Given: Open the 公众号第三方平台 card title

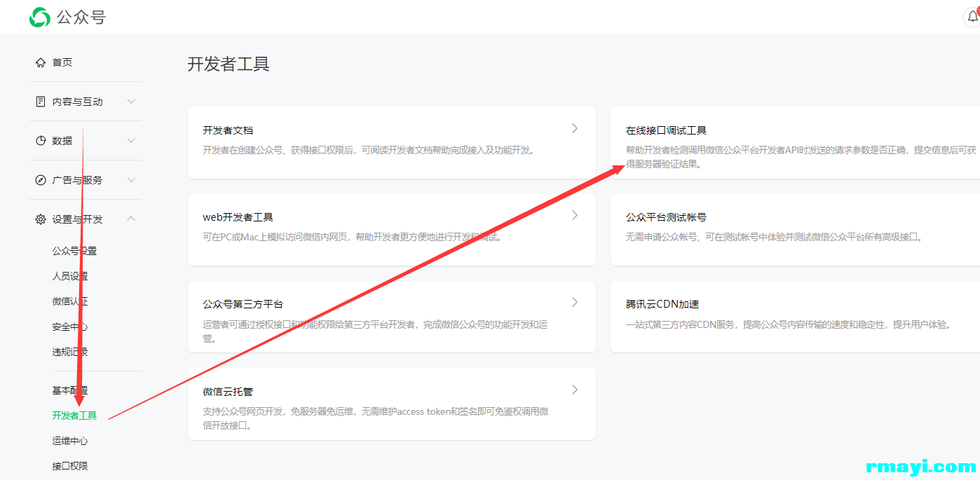Looking at the screenshot, I should [243, 304].
